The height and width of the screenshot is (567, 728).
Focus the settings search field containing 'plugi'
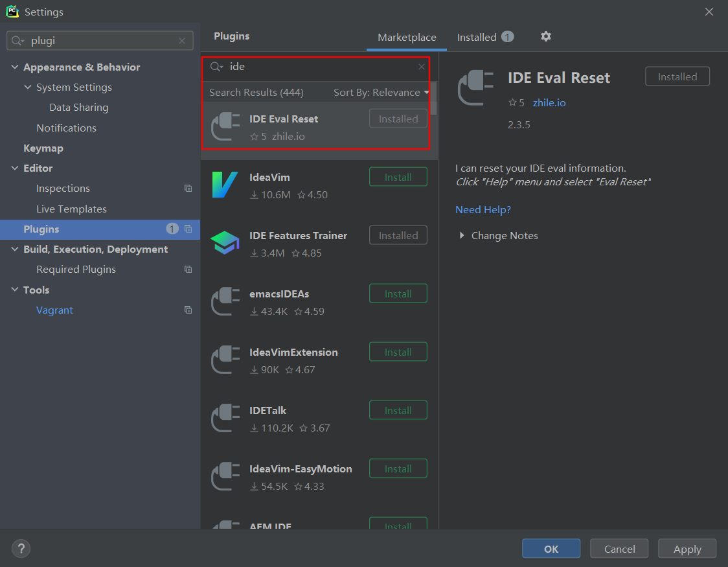click(100, 41)
